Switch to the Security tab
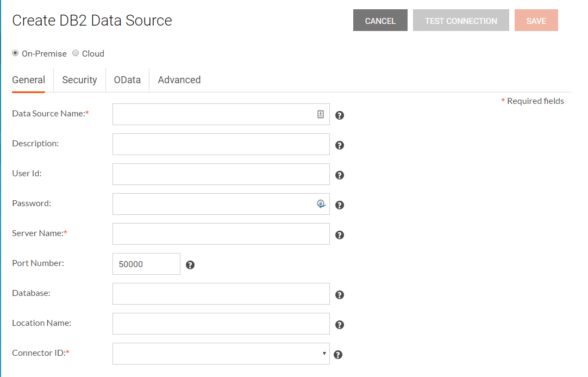Viewport: 588px width, 377px height. click(79, 80)
